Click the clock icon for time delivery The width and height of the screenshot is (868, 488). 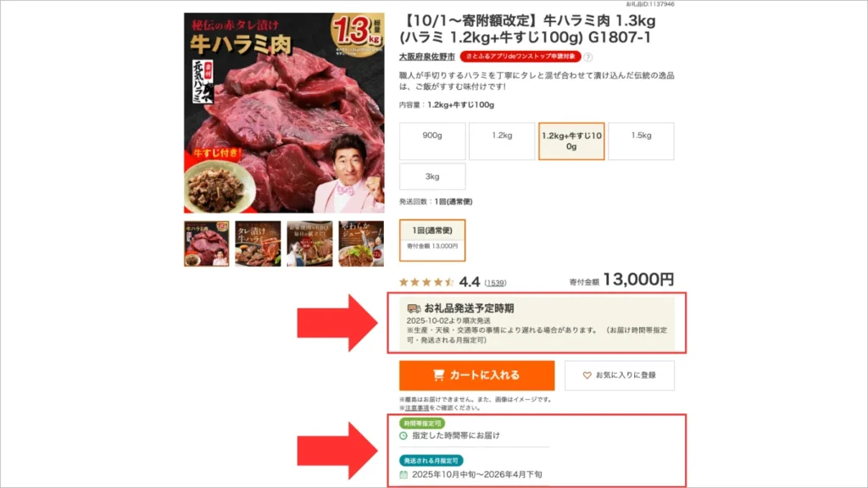[x=403, y=436]
